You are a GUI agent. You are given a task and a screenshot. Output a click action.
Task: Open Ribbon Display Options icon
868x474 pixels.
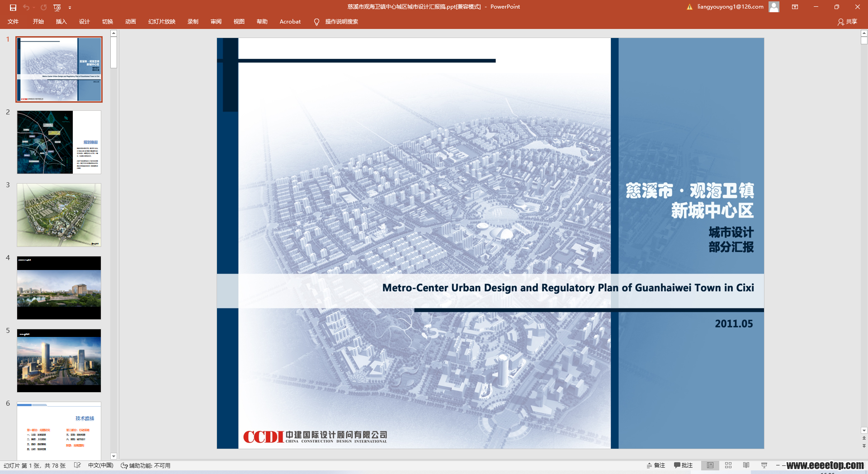[x=795, y=7]
